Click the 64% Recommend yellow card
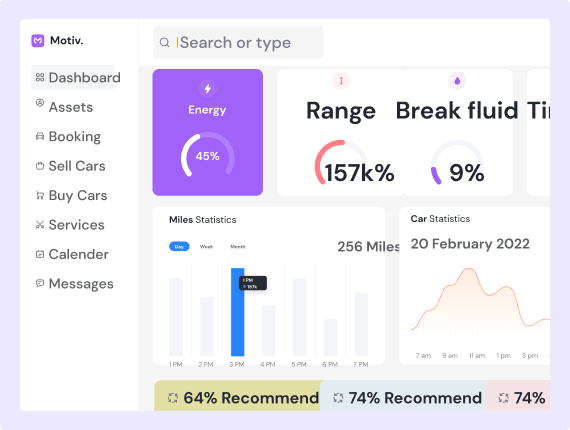The height and width of the screenshot is (430, 570). pyautogui.click(x=237, y=395)
